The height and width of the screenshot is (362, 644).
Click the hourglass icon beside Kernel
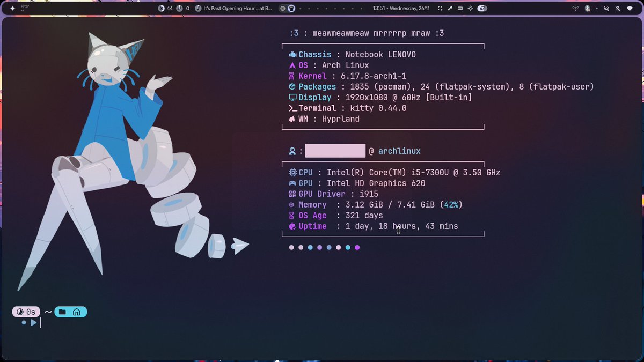tap(292, 76)
